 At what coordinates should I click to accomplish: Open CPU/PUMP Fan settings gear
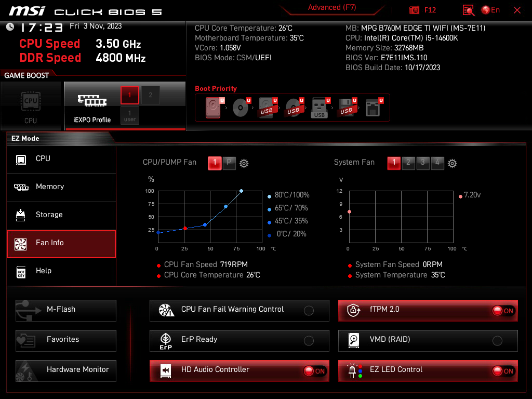click(244, 164)
